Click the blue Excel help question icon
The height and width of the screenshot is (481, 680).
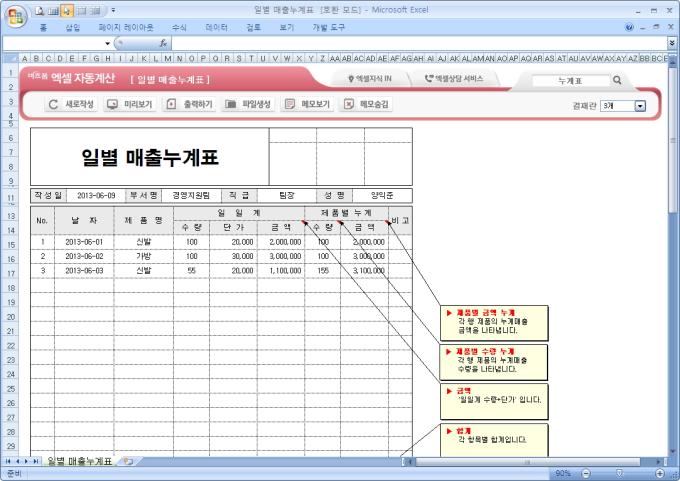point(629,27)
